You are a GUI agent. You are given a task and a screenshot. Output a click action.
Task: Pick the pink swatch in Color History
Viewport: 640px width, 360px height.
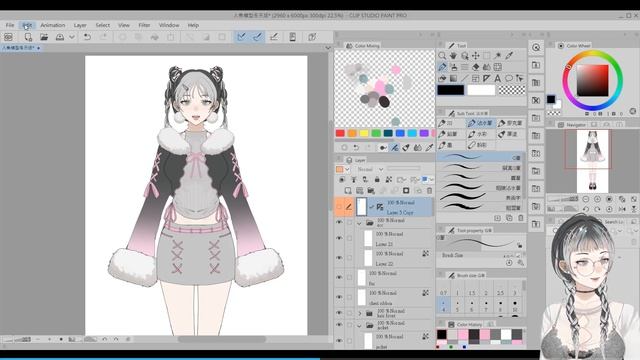(463, 335)
